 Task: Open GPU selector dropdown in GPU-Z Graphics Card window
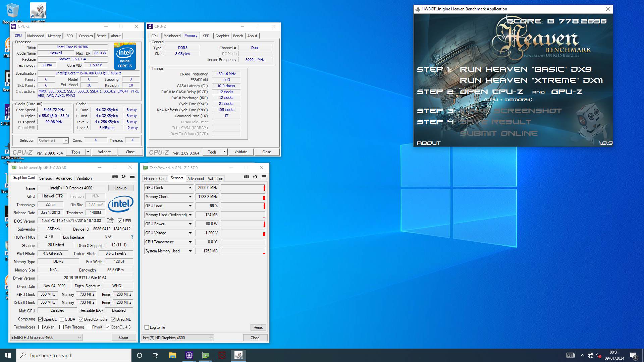[46, 338]
